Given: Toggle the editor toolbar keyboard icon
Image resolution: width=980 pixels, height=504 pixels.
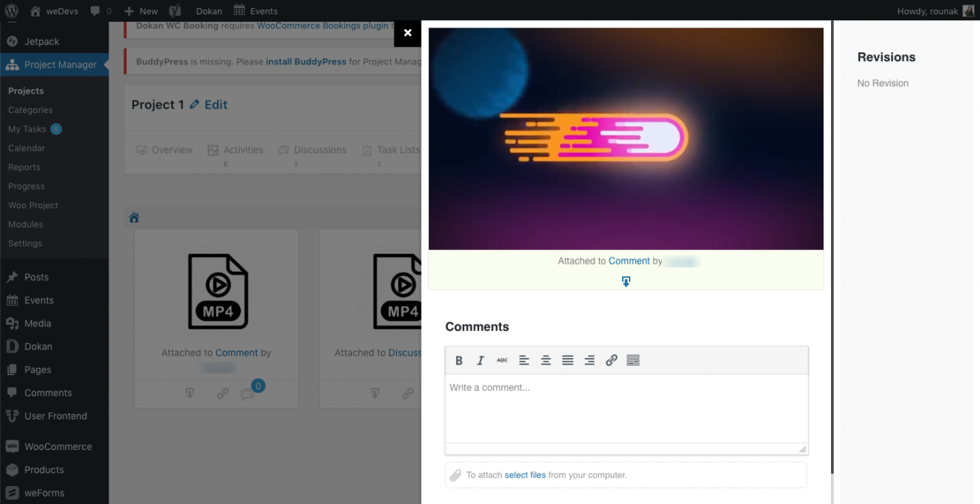Looking at the screenshot, I should 633,360.
